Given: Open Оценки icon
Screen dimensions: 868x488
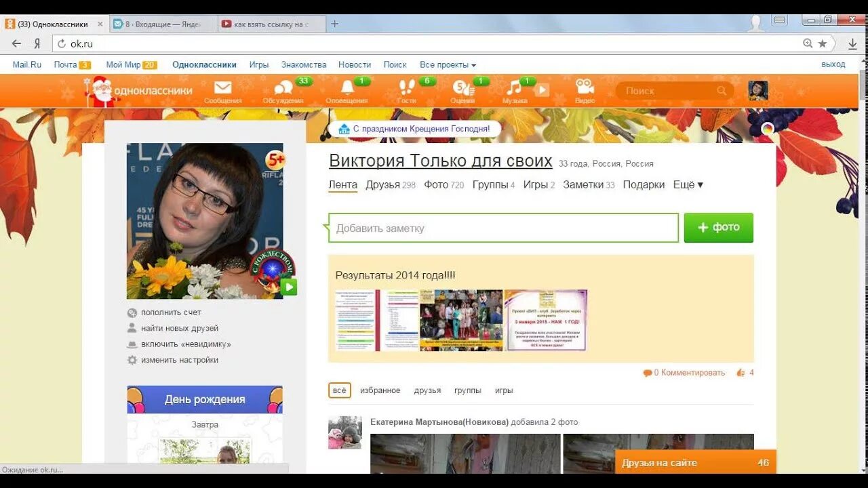Looking at the screenshot, I should click(x=462, y=88).
